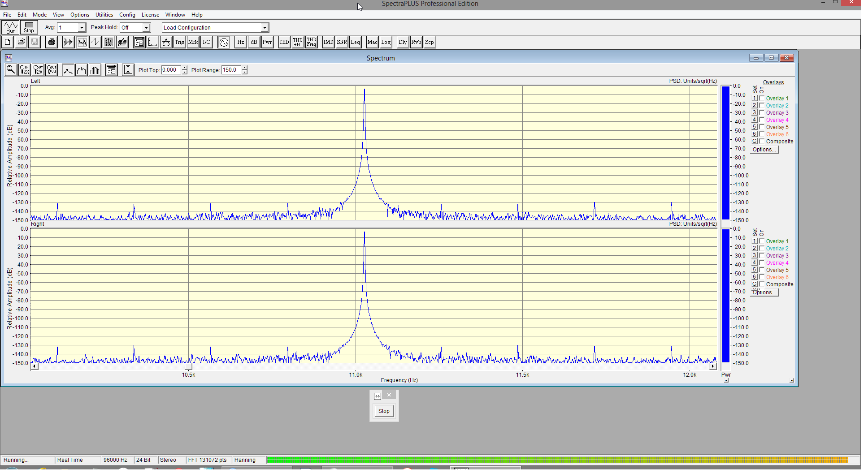Click inside the Plot Range input field
This screenshot has height=473, width=868.
pyautogui.click(x=231, y=70)
